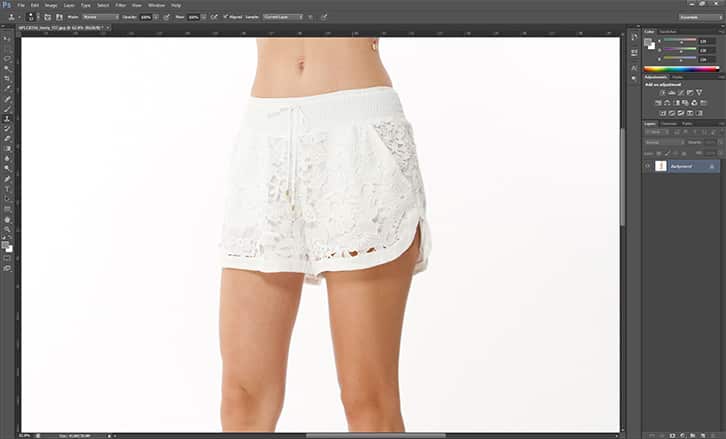
Task: Select the Crop tool
Action: (8, 77)
